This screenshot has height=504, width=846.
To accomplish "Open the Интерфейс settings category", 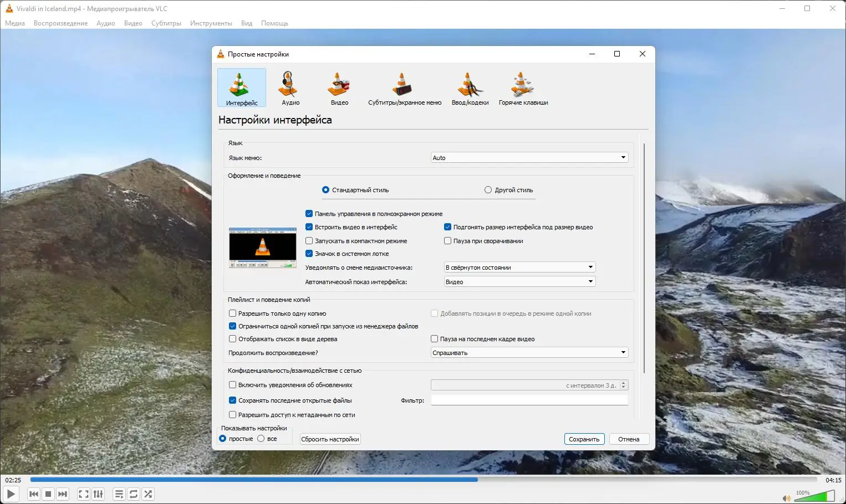I will (242, 88).
